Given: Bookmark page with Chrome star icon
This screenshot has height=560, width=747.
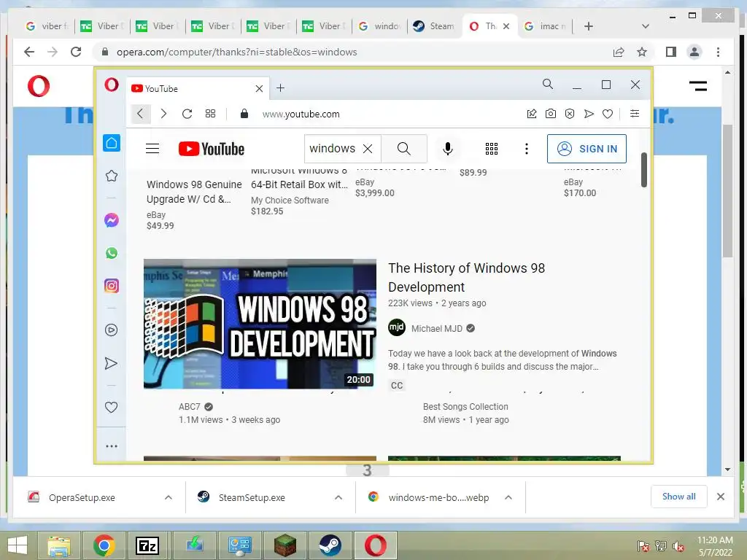Looking at the screenshot, I should click(x=642, y=52).
